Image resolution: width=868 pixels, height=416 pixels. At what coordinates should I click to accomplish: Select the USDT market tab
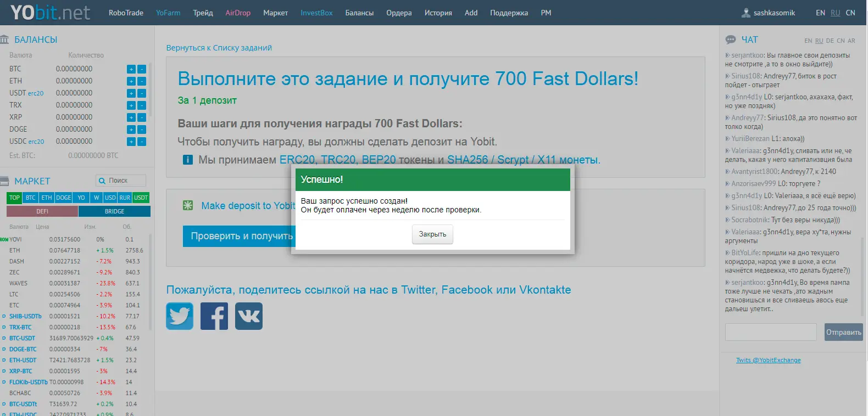pyautogui.click(x=141, y=198)
